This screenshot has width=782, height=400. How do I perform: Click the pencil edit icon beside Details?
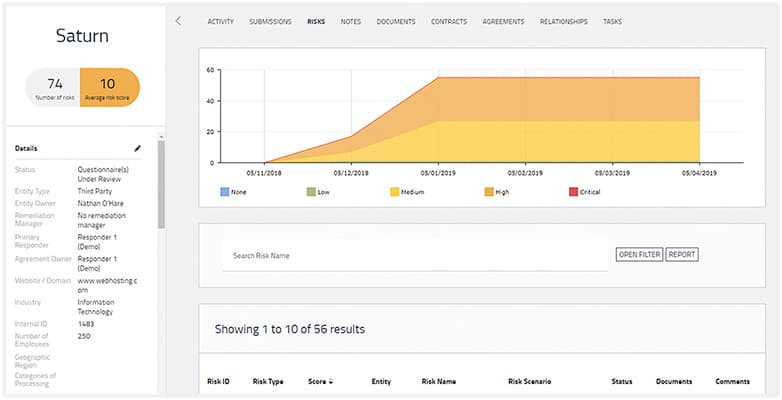(x=138, y=148)
